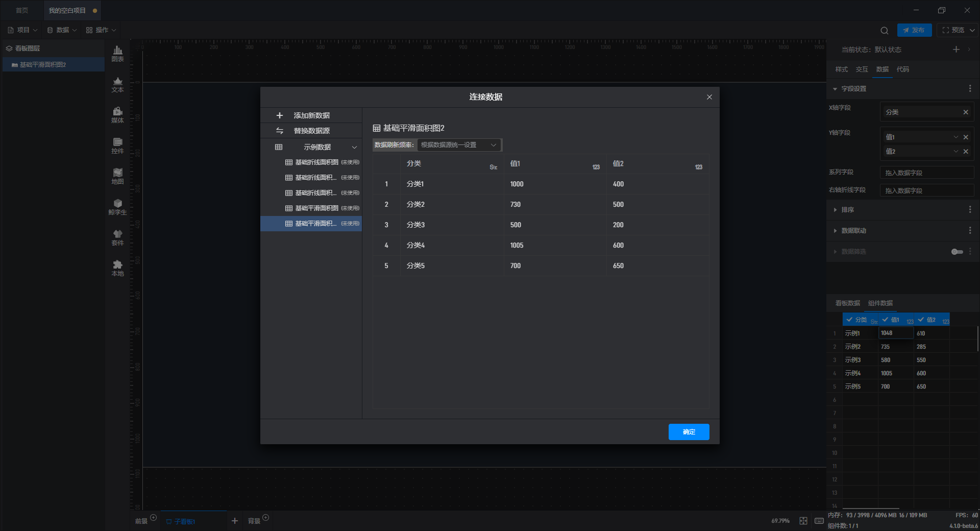The height and width of the screenshot is (531, 980).
Task: Open the 数据筛选 three-dot options menu
Action: (x=970, y=251)
